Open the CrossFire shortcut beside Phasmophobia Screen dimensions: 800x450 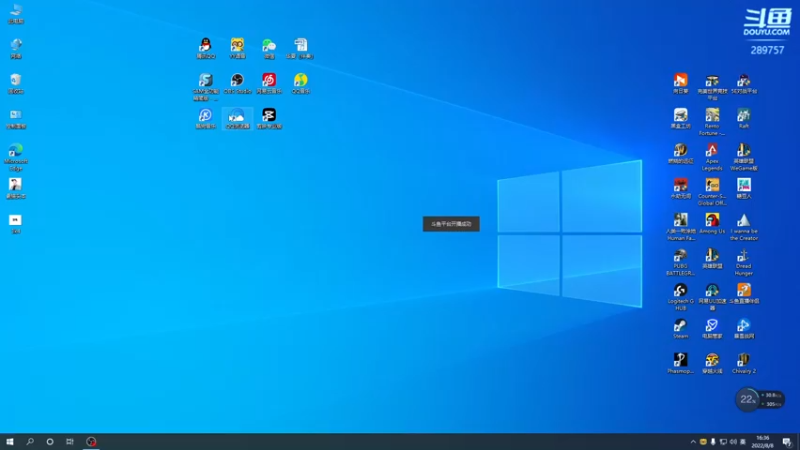[712, 364]
